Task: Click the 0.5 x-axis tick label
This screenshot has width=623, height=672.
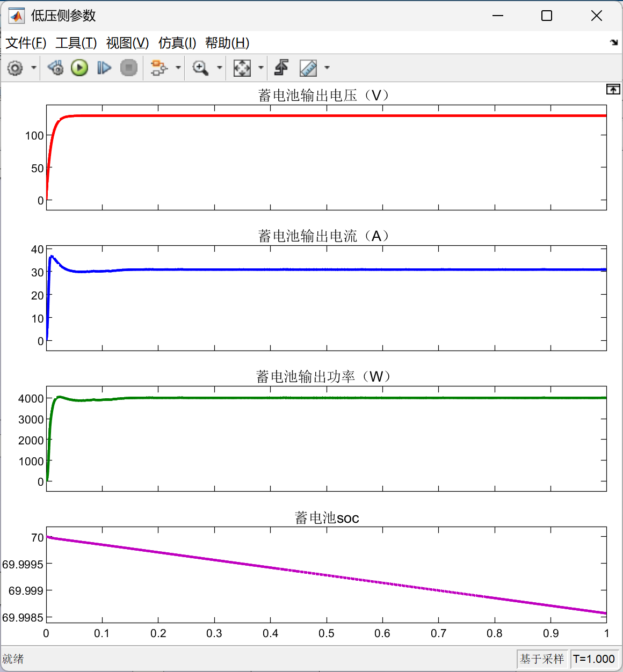Action: (327, 633)
